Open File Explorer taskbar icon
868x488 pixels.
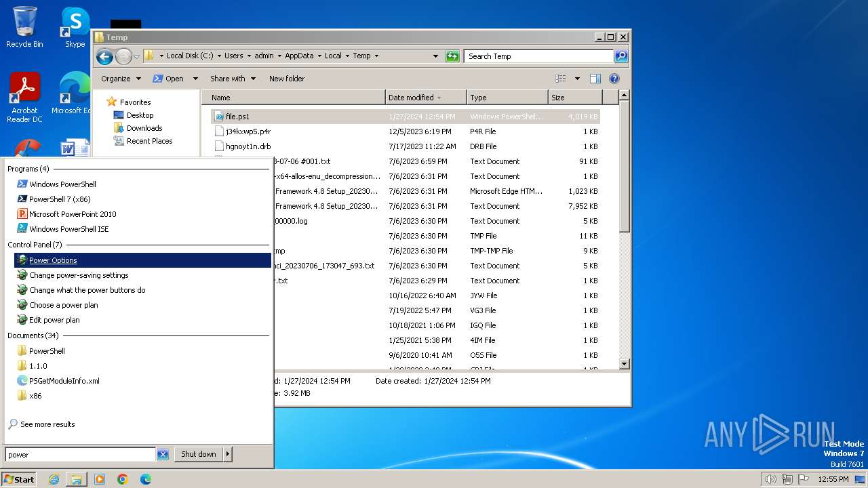pyautogui.click(x=77, y=479)
